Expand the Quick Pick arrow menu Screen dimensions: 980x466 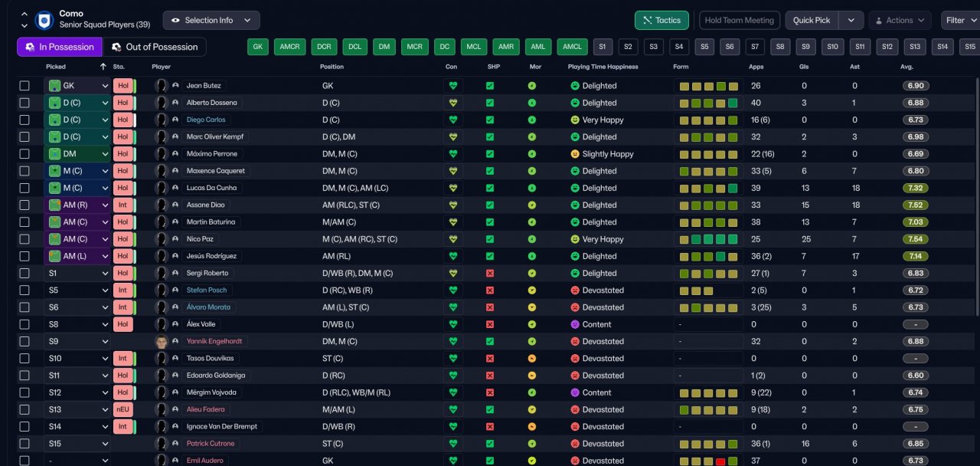click(x=851, y=21)
